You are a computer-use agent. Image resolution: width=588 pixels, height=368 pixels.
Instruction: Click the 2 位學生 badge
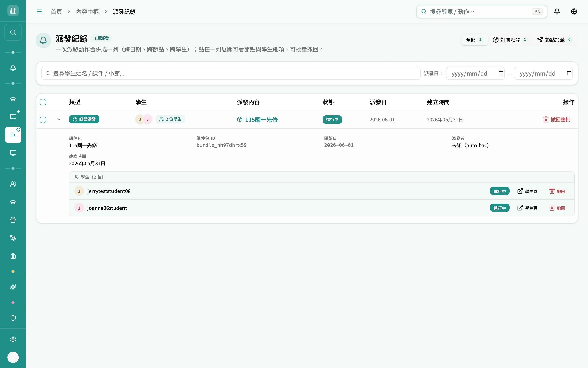tap(170, 119)
